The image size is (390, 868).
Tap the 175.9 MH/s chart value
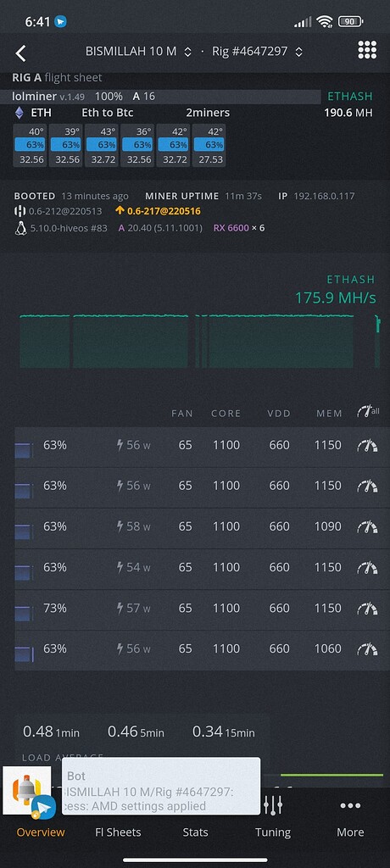[x=335, y=298]
